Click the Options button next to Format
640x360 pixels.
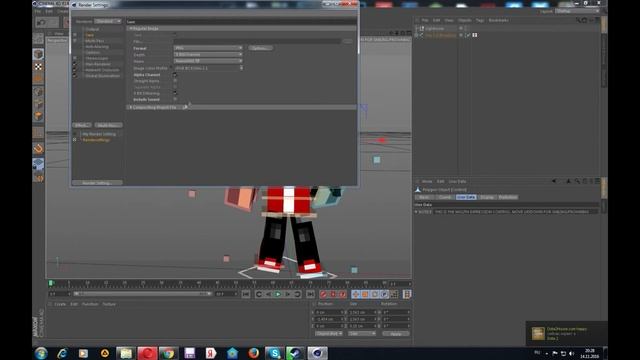260,48
